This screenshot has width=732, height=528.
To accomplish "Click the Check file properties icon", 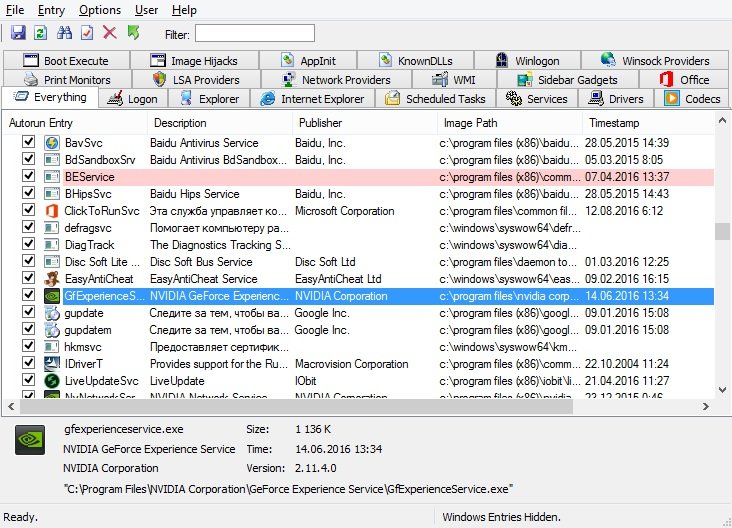I will point(87,33).
